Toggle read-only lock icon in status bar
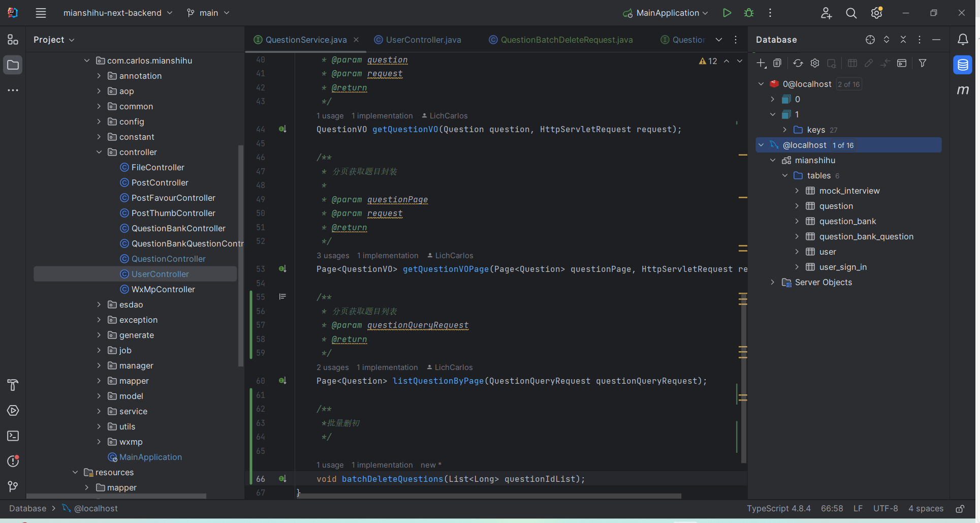The height and width of the screenshot is (523, 980). 960,509
